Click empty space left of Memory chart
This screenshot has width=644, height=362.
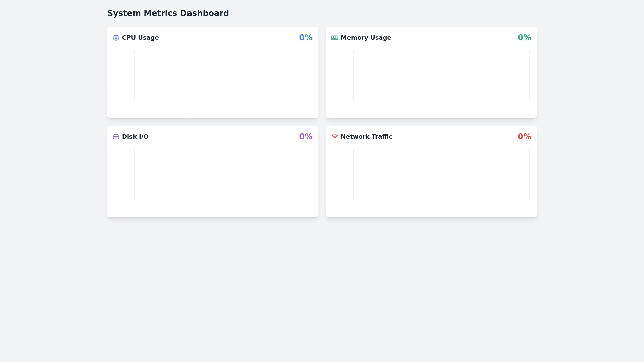pyautogui.click(x=341, y=75)
